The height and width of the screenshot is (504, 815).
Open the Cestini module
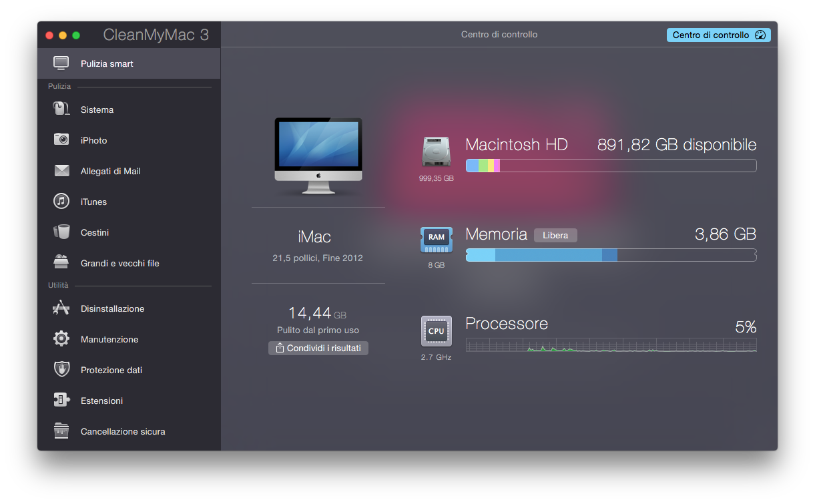129,232
